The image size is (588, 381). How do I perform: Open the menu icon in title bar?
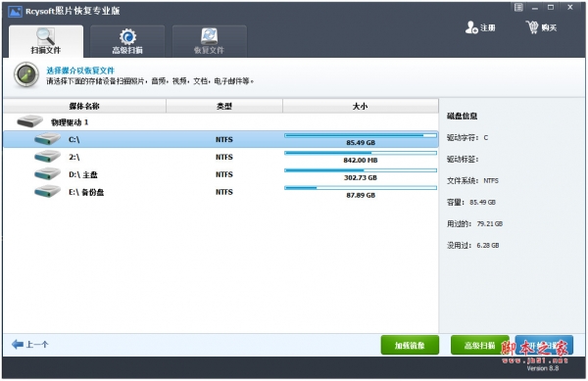[x=518, y=7]
